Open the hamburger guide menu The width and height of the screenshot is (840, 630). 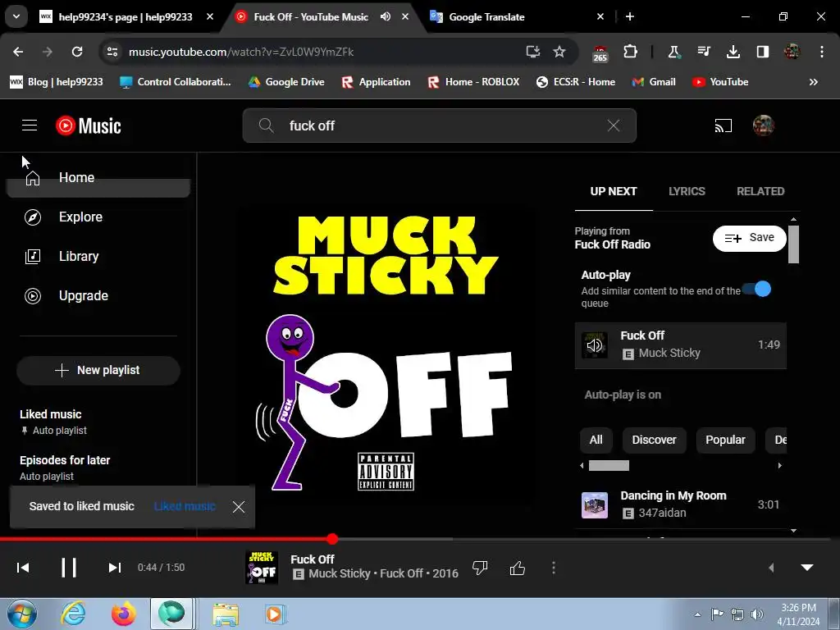coord(30,126)
